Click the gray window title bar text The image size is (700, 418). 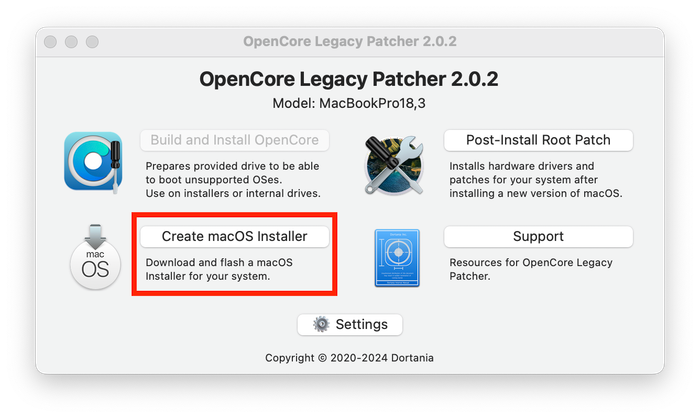tap(350, 42)
